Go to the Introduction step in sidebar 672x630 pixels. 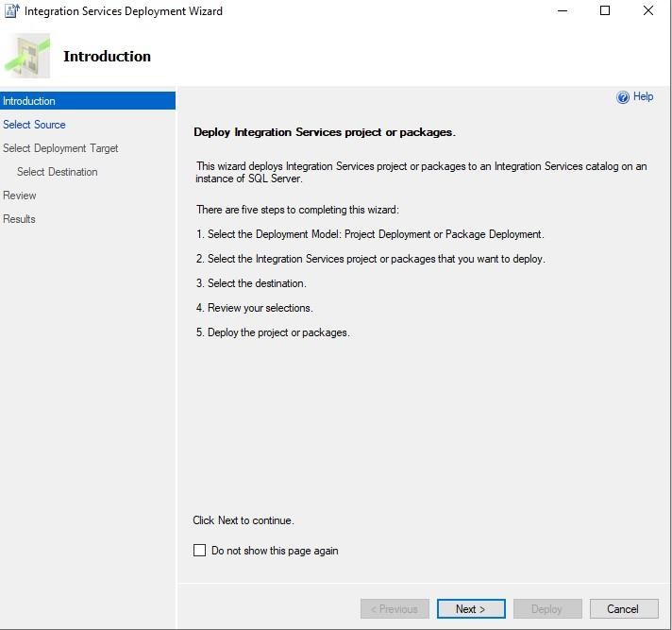(88, 101)
